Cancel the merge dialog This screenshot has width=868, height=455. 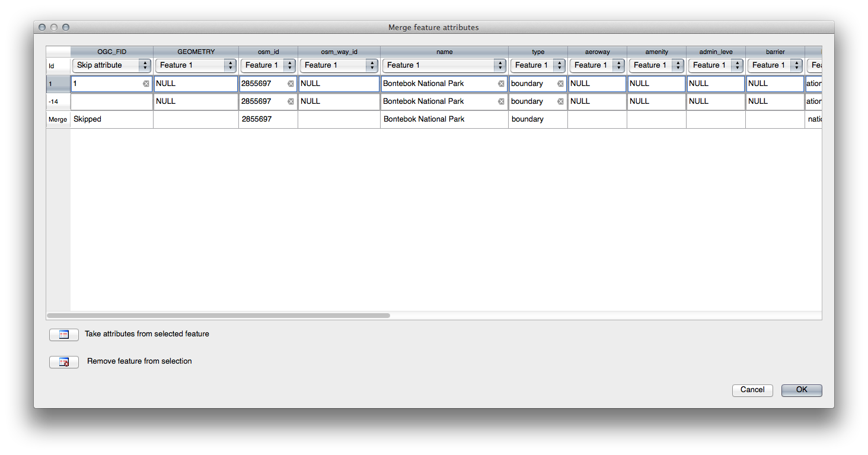tap(752, 390)
